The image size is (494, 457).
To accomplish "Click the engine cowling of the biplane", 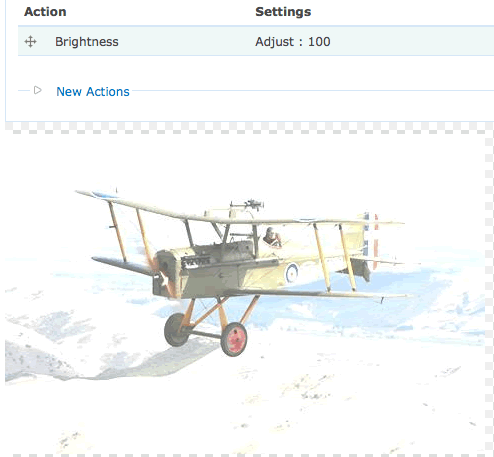I will (x=167, y=273).
